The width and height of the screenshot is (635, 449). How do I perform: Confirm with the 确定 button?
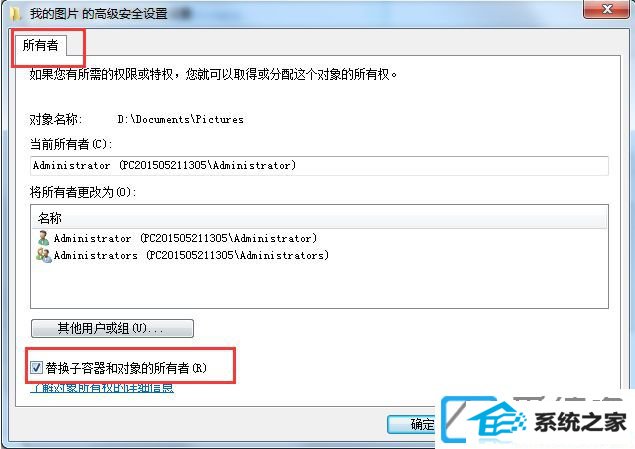click(411, 424)
